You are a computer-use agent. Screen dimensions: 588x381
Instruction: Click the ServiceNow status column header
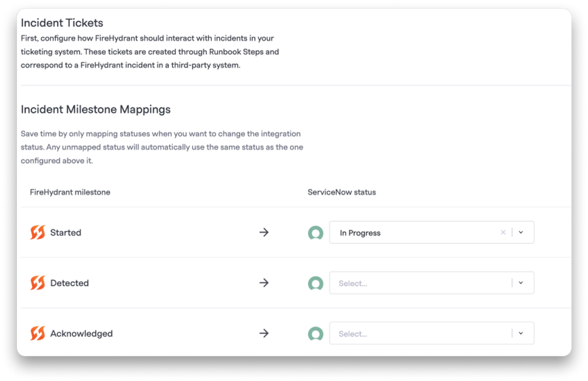[x=342, y=192]
